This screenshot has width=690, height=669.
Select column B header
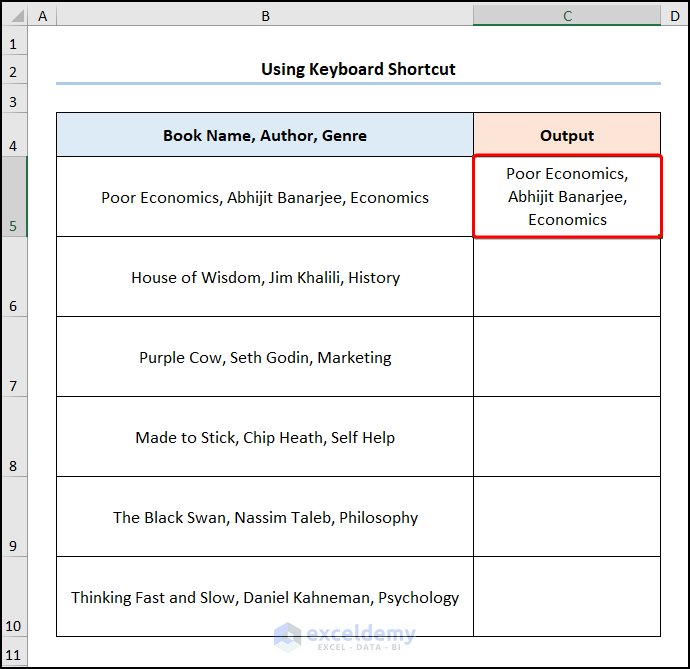[265, 16]
